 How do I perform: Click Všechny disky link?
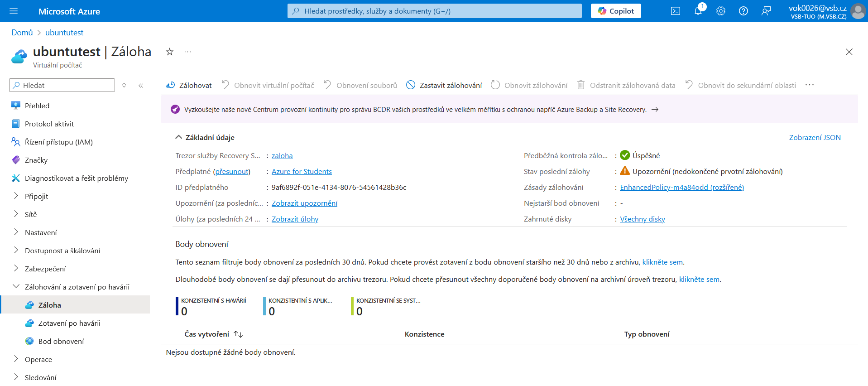pyautogui.click(x=643, y=219)
